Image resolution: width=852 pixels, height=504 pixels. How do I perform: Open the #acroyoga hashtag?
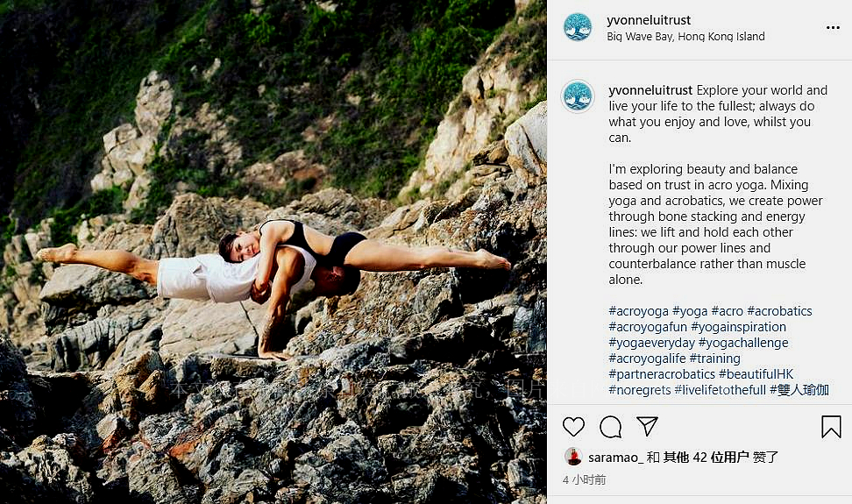[638, 311]
